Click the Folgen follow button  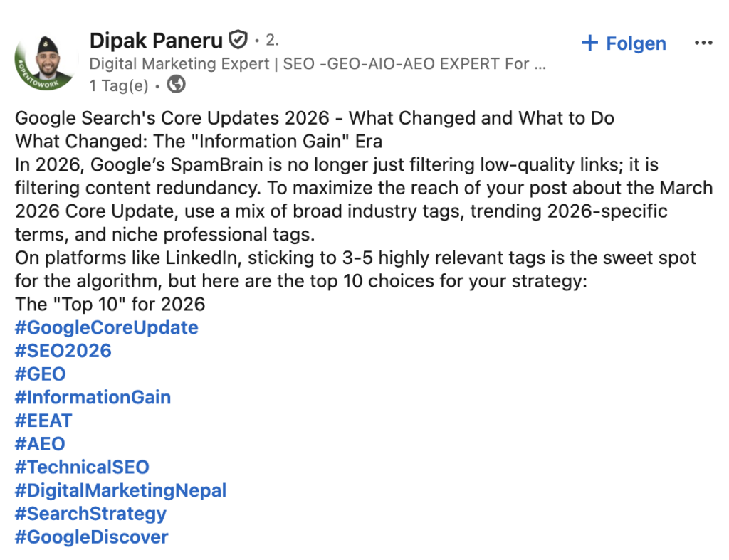tap(636, 43)
